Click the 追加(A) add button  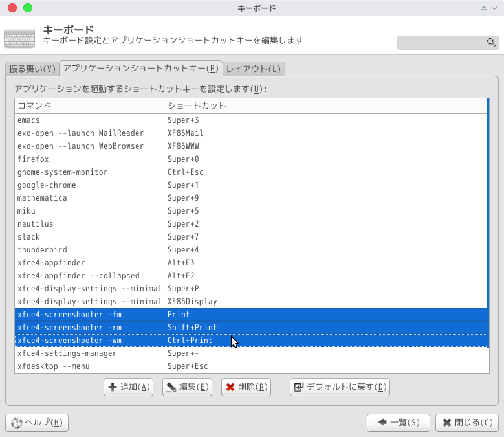point(128,387)
